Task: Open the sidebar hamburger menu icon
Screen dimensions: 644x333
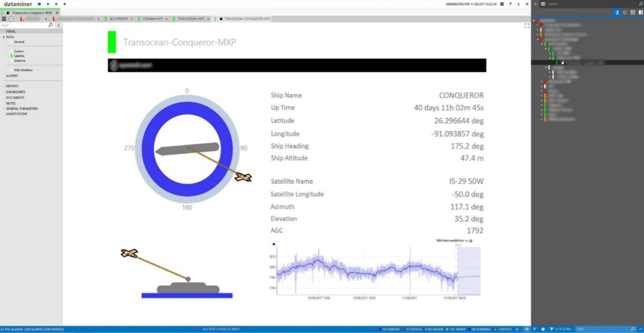Action: [543, 3]
